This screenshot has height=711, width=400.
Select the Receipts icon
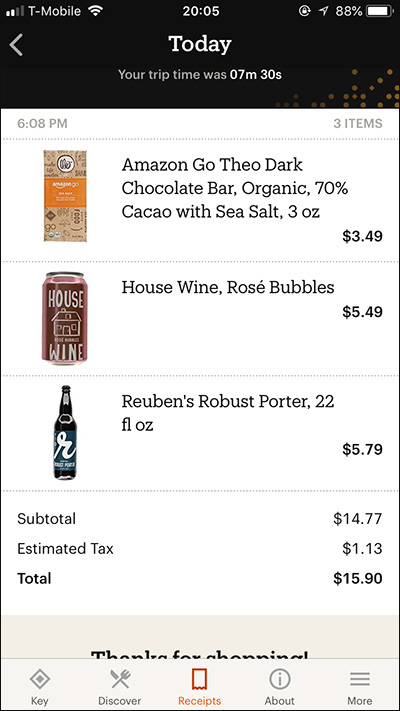pos(200,679)
